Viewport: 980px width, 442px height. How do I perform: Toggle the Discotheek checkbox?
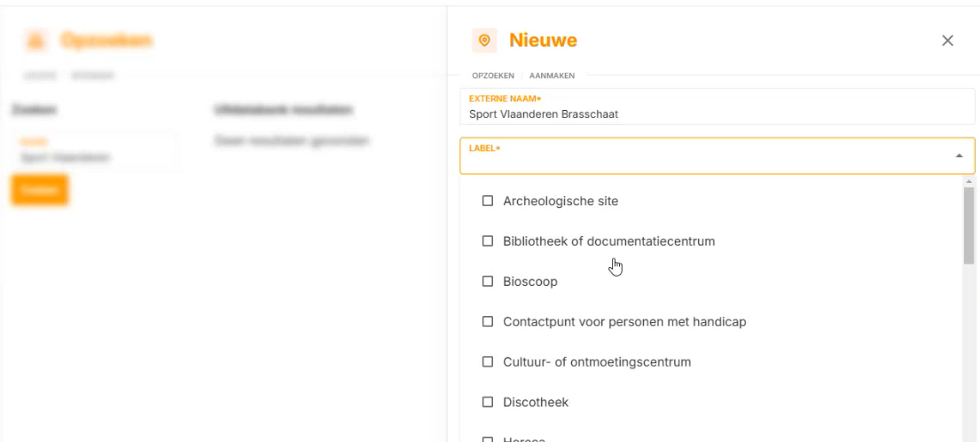click(x=488, y=402)
